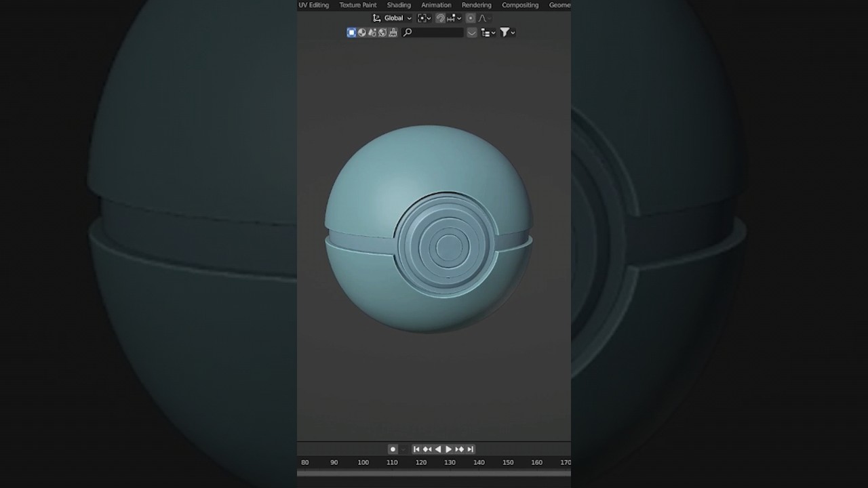Screen dimensions: 868x488
Task: Switch to the Animation workspace tab
Action: 436,5
